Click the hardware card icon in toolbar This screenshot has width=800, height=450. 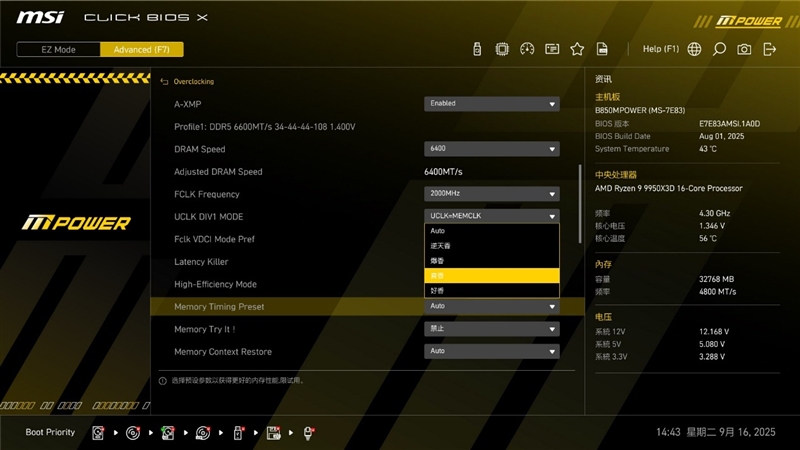(552, 49)
